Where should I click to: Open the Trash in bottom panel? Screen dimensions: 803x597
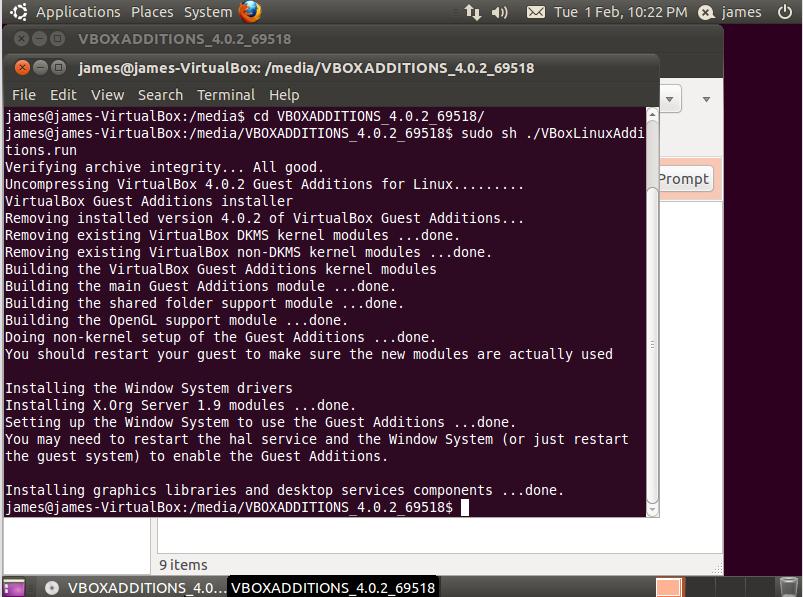click(x=789, y=587)
